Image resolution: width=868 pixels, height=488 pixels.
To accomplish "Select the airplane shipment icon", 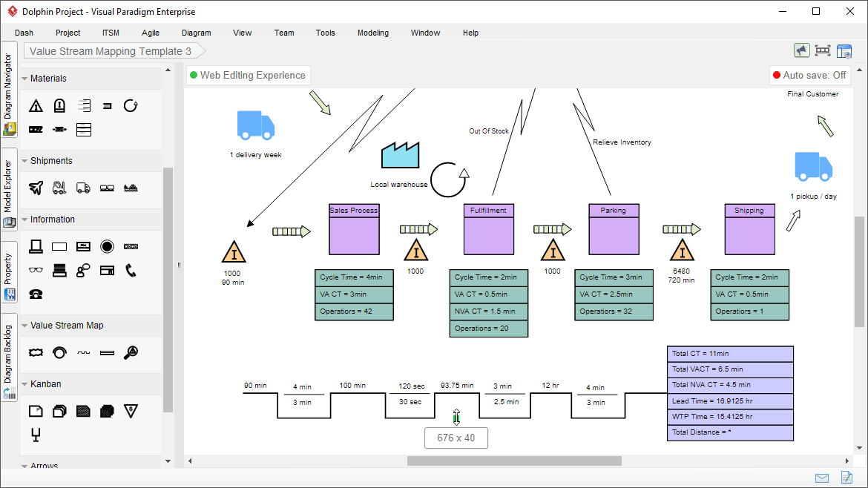I will (x=36, y=188).
